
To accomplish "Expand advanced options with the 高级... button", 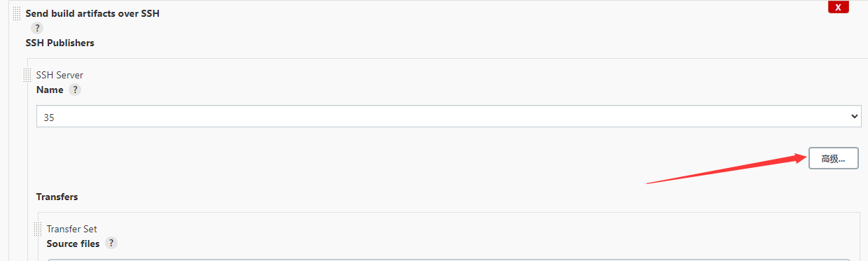I will 834,158.
